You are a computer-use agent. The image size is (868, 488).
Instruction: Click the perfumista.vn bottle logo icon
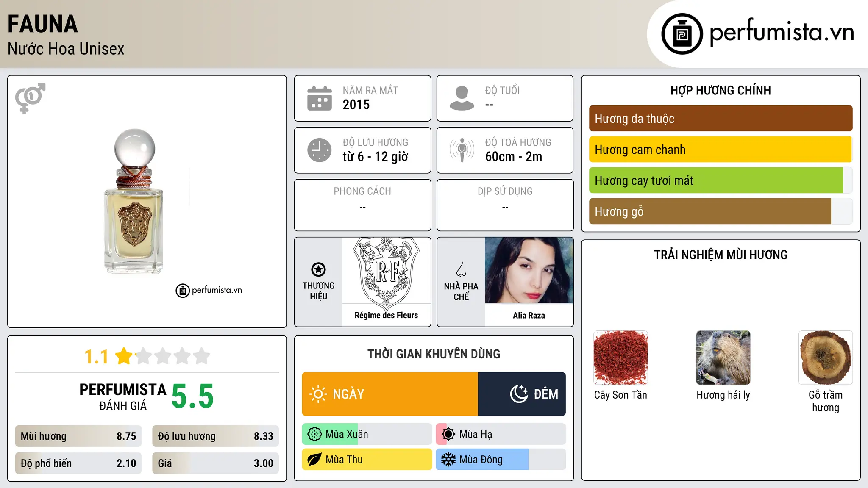tap(682, 34)
